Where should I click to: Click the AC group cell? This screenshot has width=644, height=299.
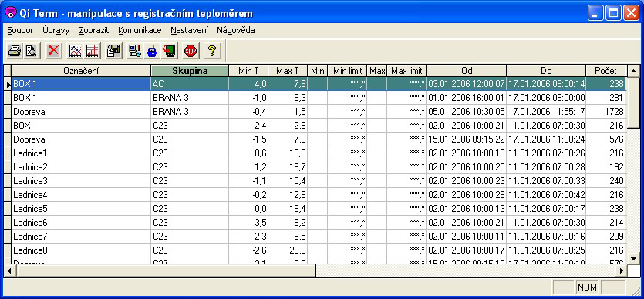pyautogui.click(x=190, y=84)
